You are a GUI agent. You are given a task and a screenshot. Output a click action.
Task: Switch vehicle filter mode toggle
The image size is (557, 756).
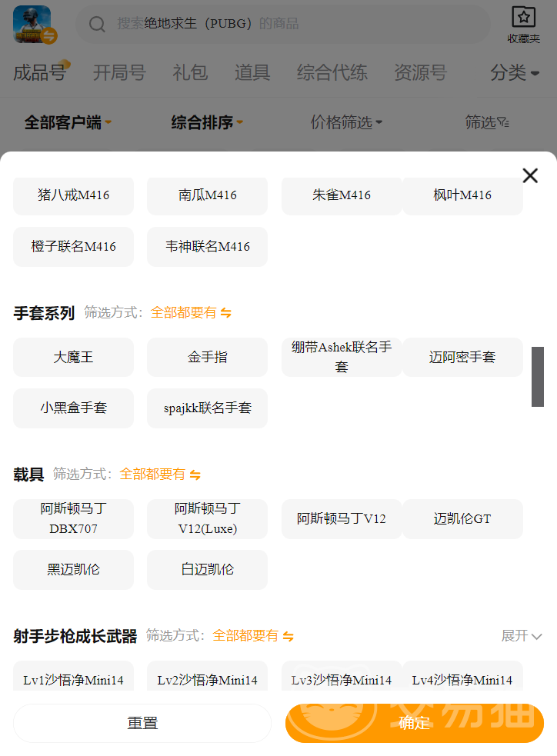[195, 475]
